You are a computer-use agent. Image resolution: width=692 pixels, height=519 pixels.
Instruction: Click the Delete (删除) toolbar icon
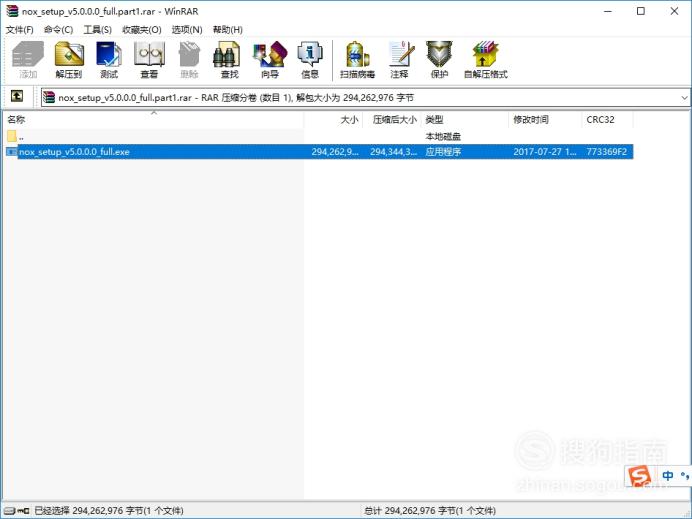click(189, 60)
